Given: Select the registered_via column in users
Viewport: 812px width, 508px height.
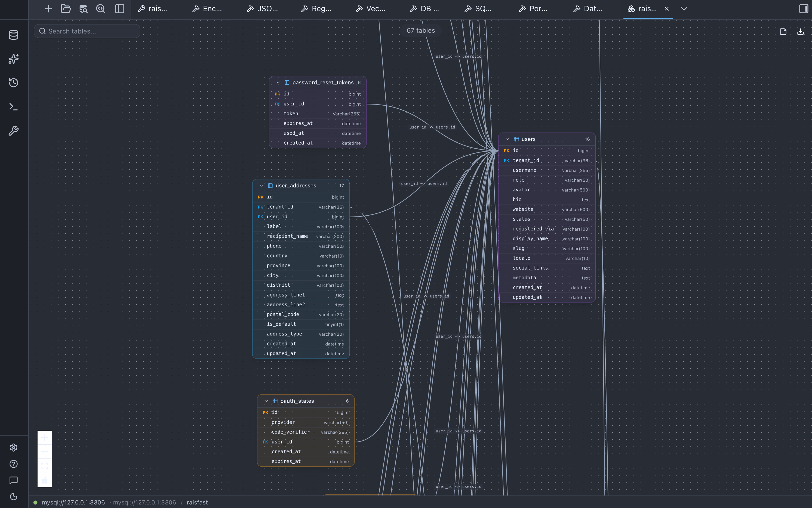Looking at the screenshot, I should pyautogui.click(x=547, y=229).
